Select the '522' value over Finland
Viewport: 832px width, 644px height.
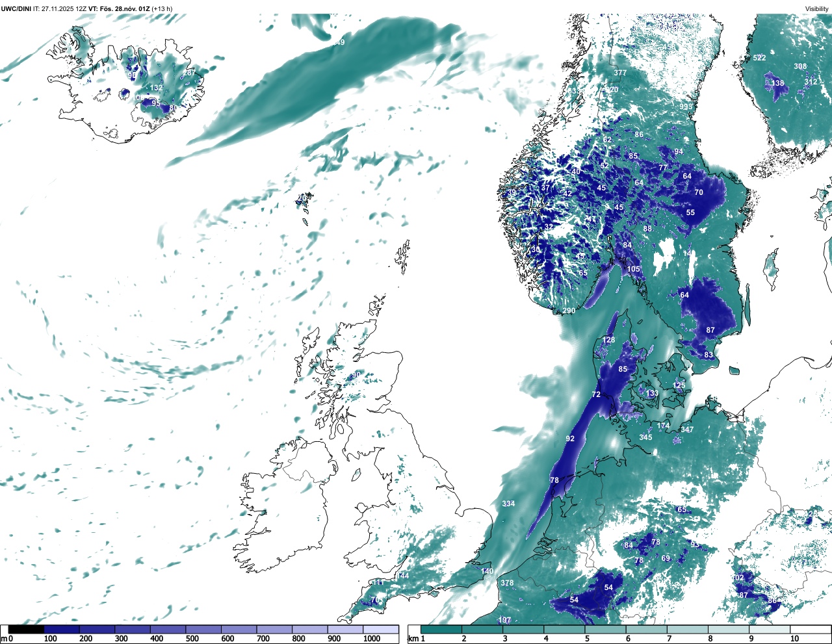[759, 58]
